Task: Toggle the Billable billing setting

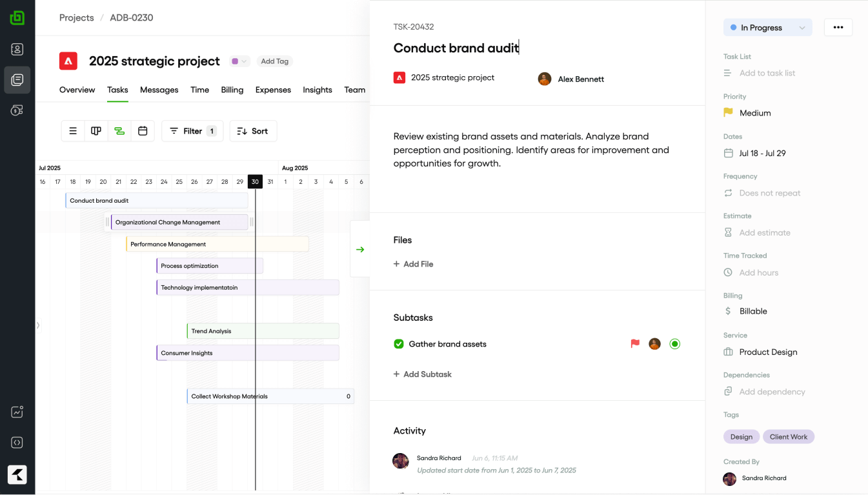Action: click(x=752, y=311)
